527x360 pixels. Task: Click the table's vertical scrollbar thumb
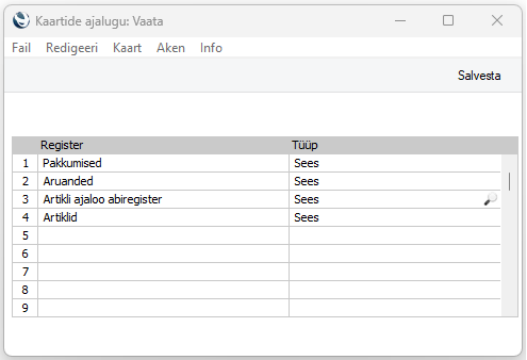tap(510, 182)
